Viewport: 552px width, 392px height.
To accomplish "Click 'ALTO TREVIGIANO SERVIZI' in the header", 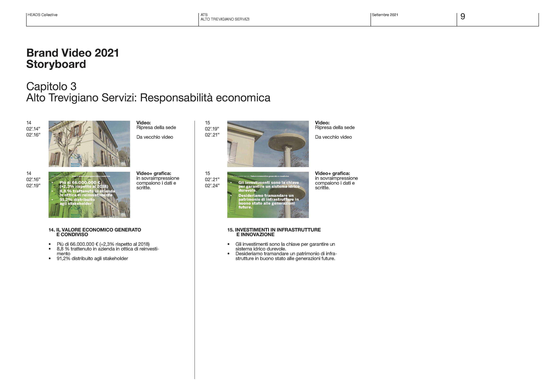I will 225,19.
